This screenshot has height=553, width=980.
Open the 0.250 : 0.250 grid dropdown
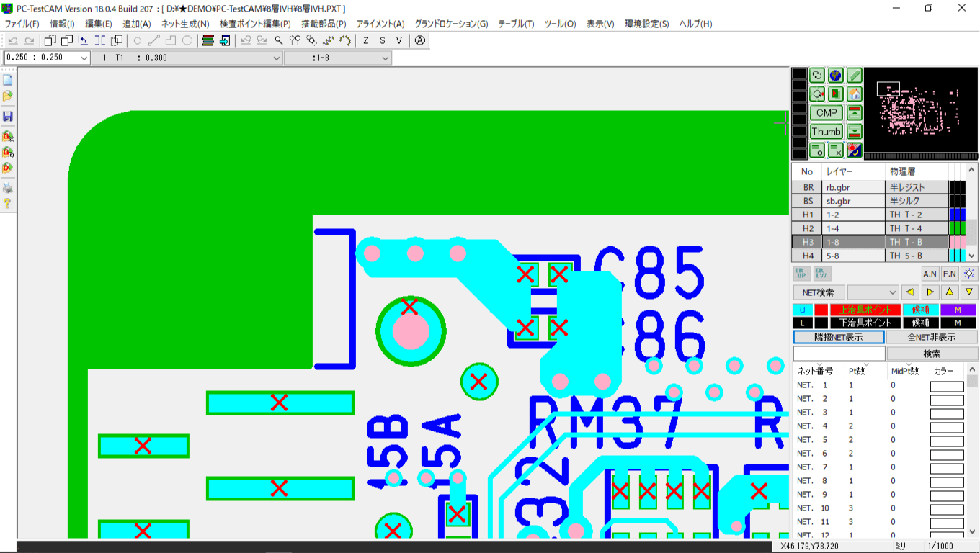coord(84,58)
